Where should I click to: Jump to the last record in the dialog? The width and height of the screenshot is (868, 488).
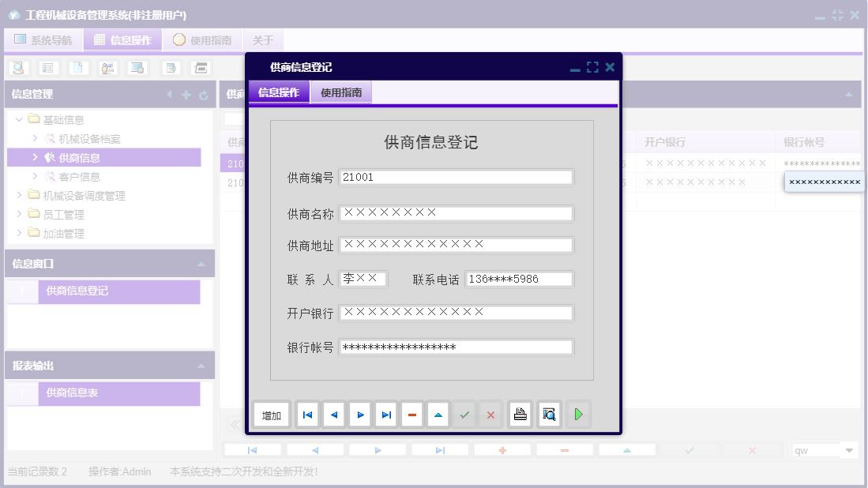(x=385, y=414)
